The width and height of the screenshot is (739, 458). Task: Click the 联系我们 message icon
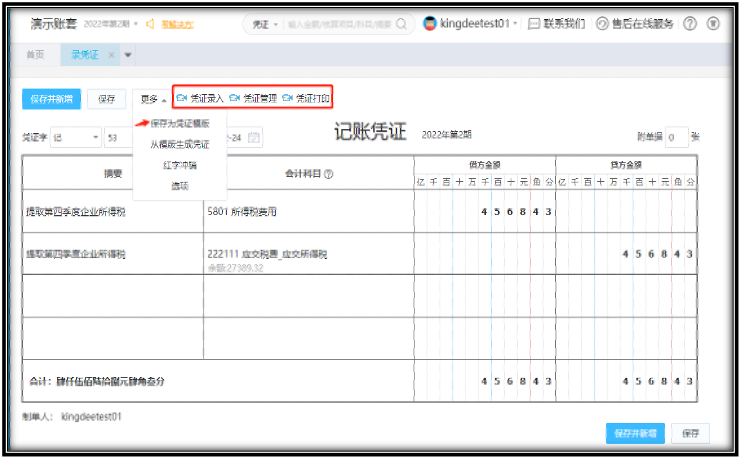tap(534, 24)
